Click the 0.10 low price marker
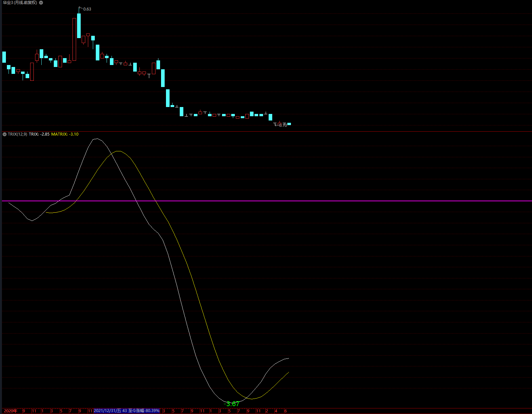Viewport: 532px width, 414px height. [x=283, y=125]
